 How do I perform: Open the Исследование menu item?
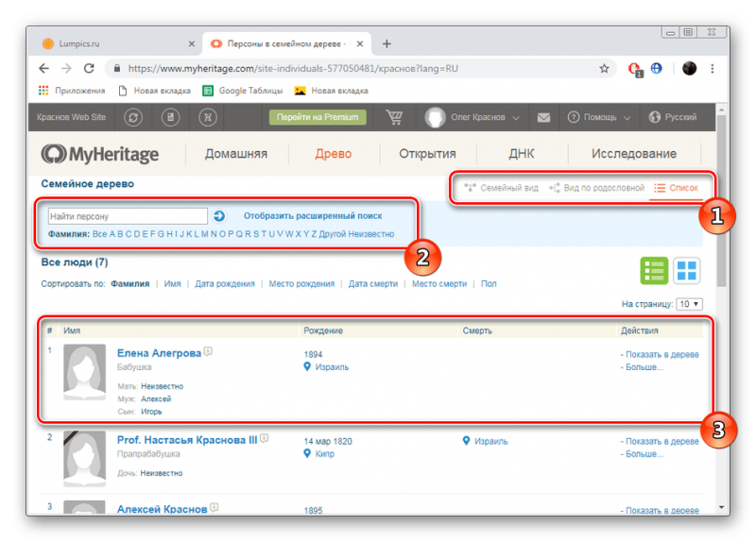coord(633,154)
